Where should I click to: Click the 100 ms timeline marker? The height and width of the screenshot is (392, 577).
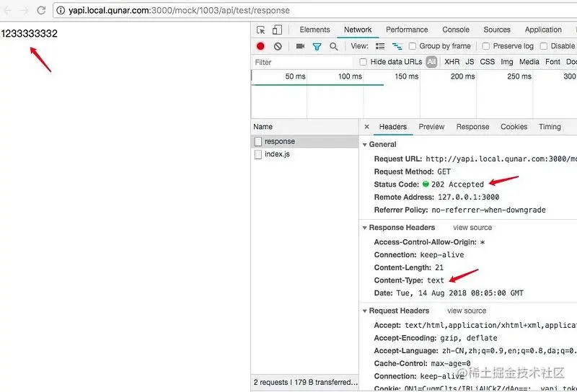click(x=350, y=76)
